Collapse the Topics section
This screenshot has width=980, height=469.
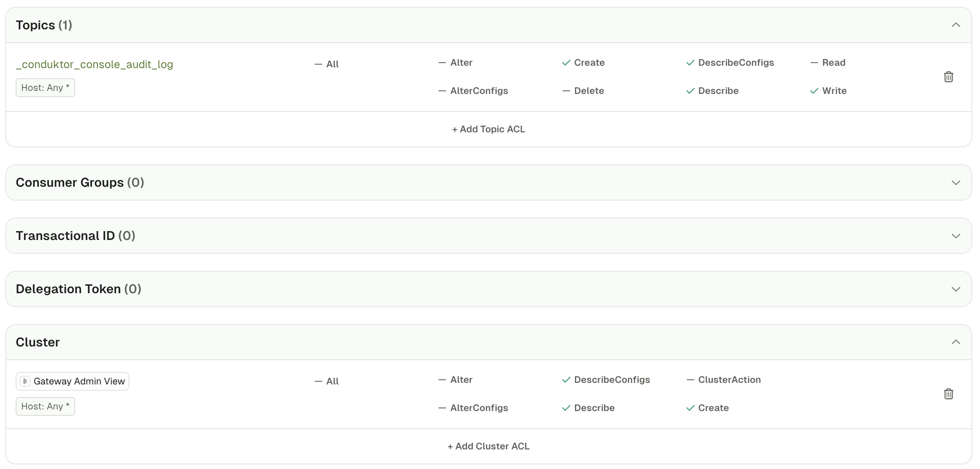tap(956, 25)
